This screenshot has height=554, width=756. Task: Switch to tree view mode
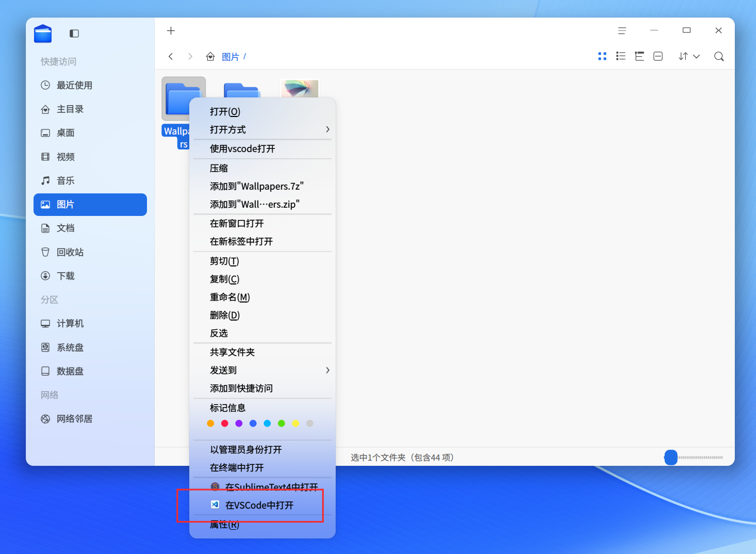click(x=639, y=56)
